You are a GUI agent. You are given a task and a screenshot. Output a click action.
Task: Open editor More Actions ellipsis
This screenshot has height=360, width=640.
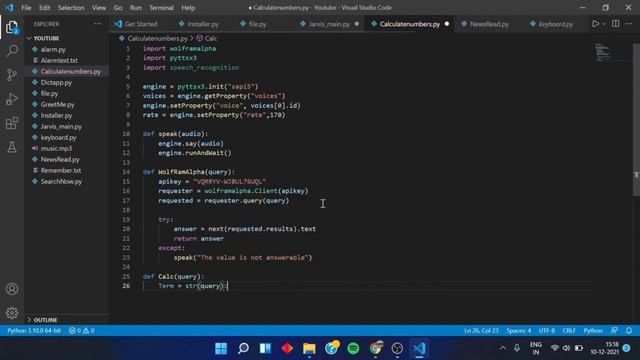pyautogui.click(x=629, y=24)
